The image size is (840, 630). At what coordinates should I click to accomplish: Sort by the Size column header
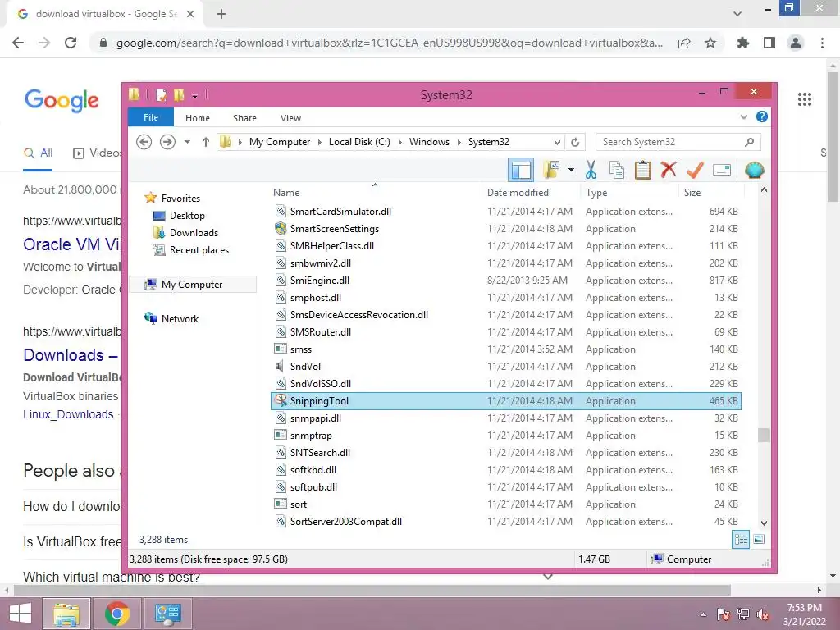(x=711, y=192)
